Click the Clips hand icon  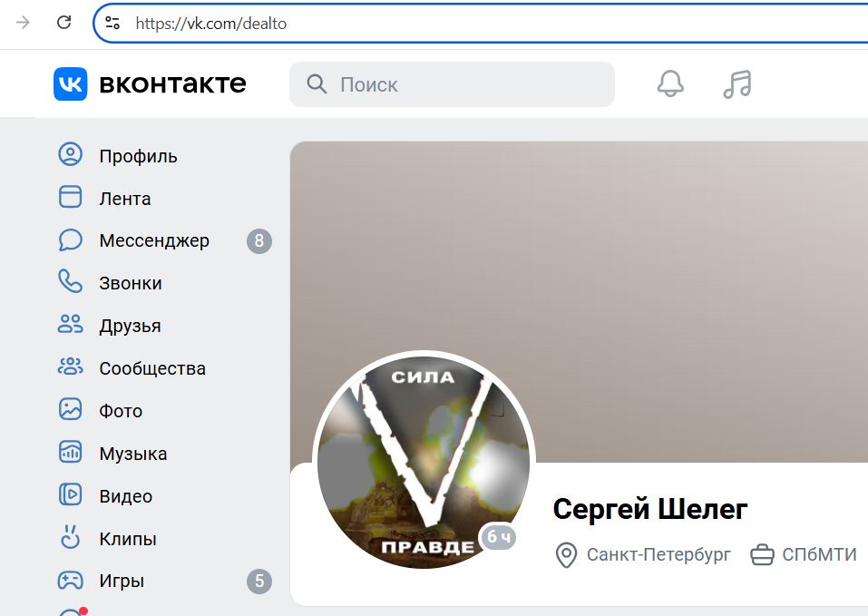(x=71, y=537)
